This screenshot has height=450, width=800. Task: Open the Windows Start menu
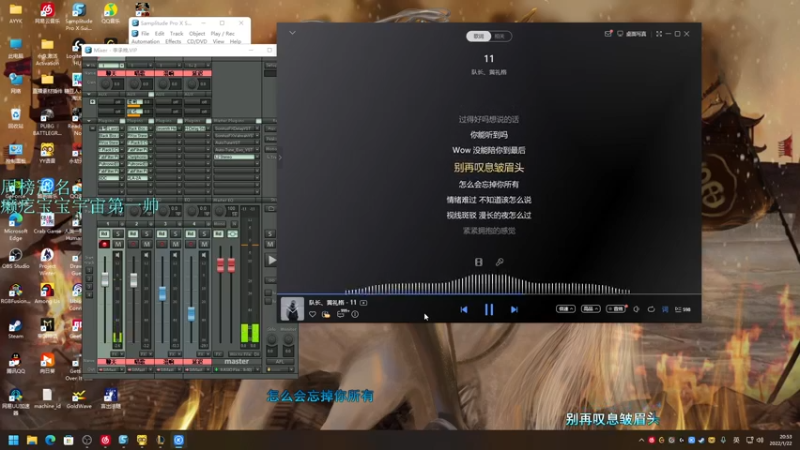[x=14, y=440]
